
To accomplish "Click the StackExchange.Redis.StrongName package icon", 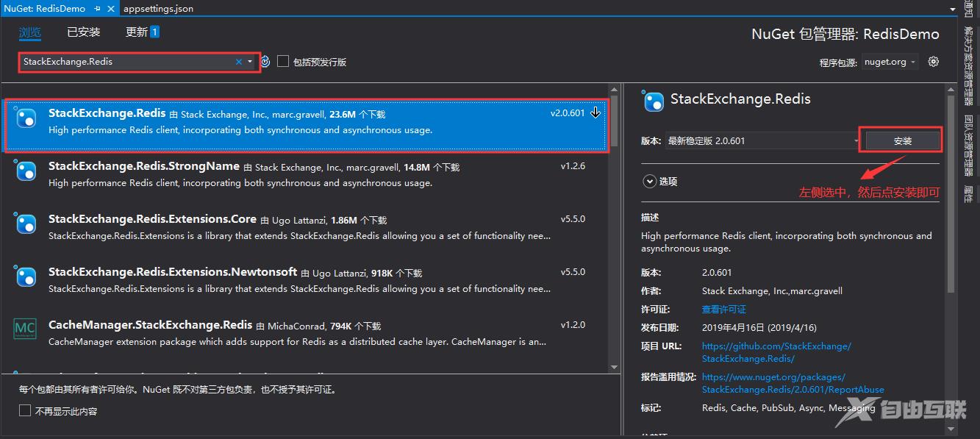I will click(x=26, y=171).
